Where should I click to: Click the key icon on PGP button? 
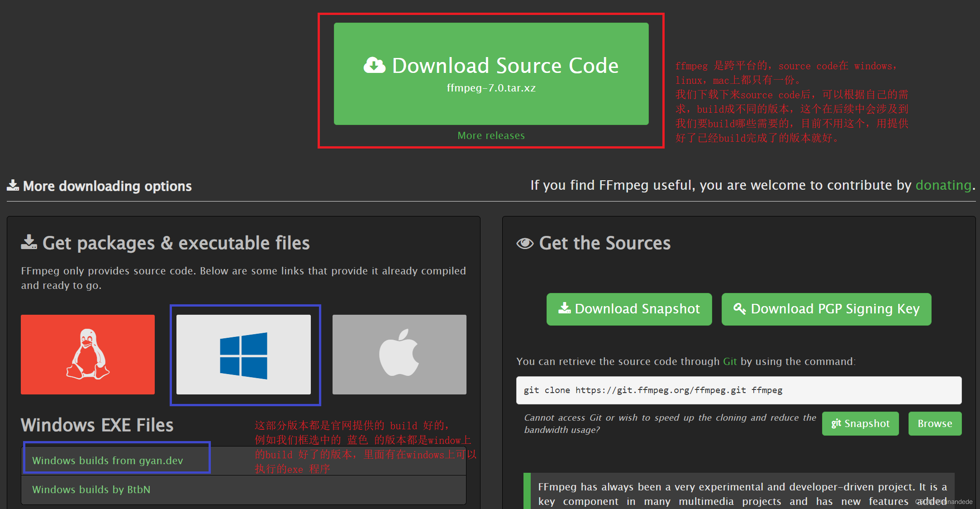coord(739,309)
